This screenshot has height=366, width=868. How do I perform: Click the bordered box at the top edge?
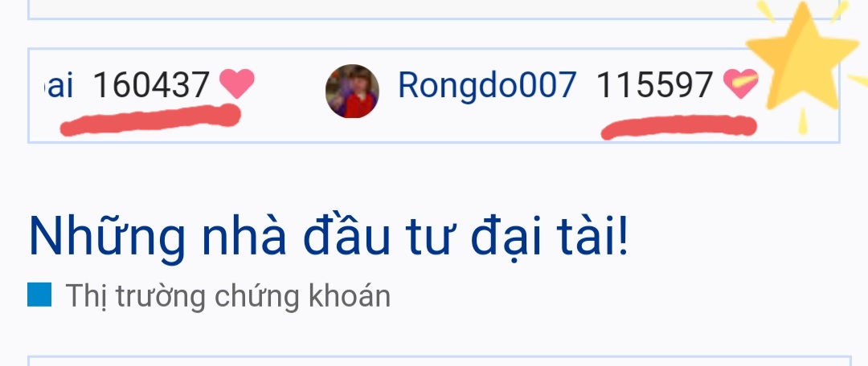point(433,10)
